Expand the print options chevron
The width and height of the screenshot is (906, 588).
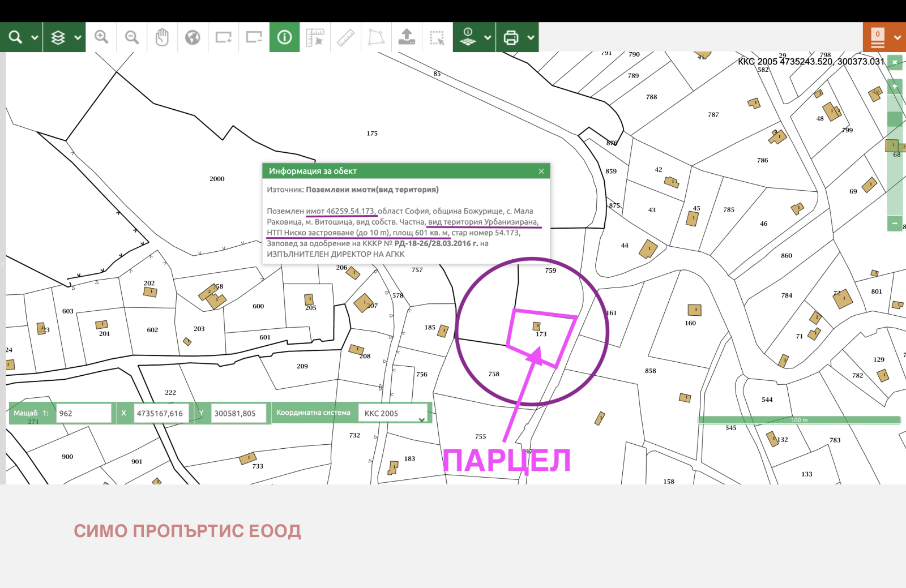tap(531, 37)
